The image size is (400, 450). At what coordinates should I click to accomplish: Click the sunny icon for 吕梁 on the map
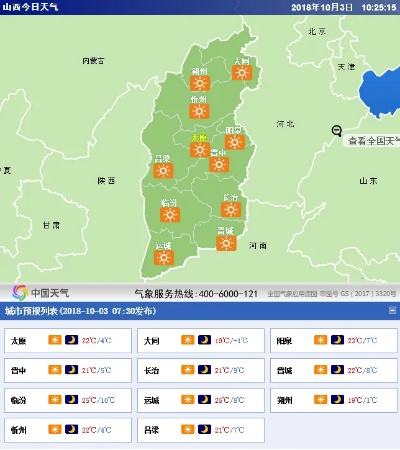[x=163, y=171]
